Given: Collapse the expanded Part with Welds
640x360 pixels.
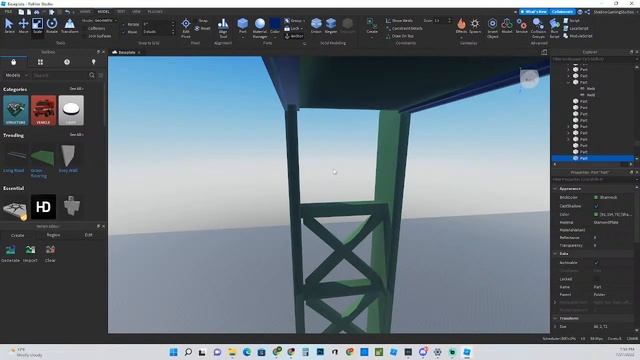Looking at the screenshot, I should (568, 82).
